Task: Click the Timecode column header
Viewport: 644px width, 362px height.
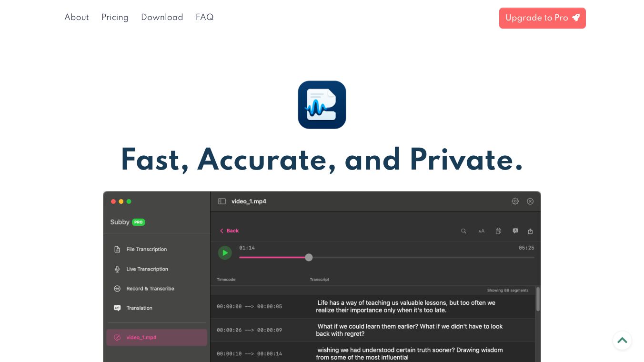Action: (x=226, y=280)
